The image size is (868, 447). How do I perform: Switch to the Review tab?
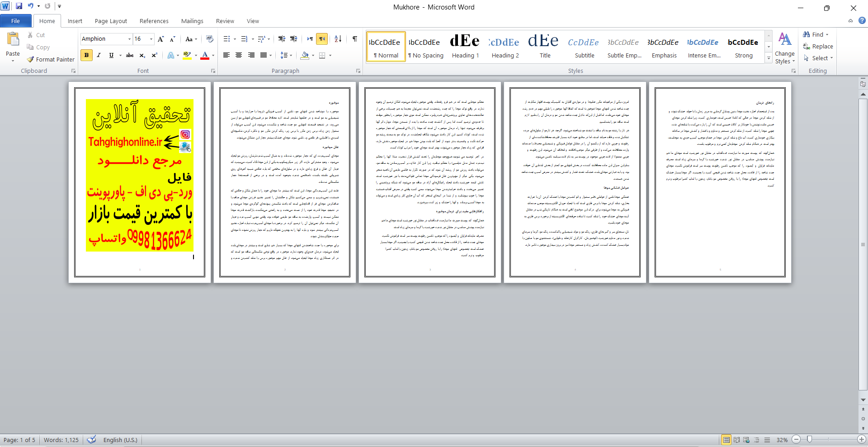[x=225, y=21]
